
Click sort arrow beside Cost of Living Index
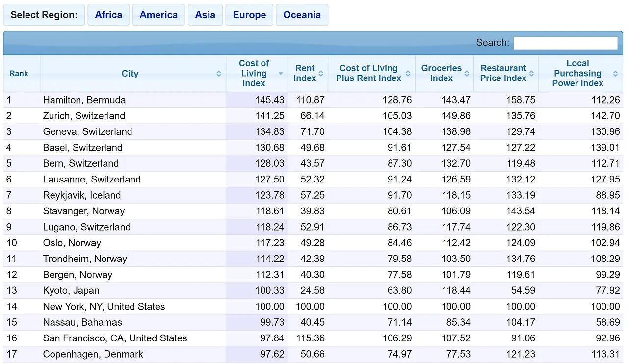tap(281, 74)
